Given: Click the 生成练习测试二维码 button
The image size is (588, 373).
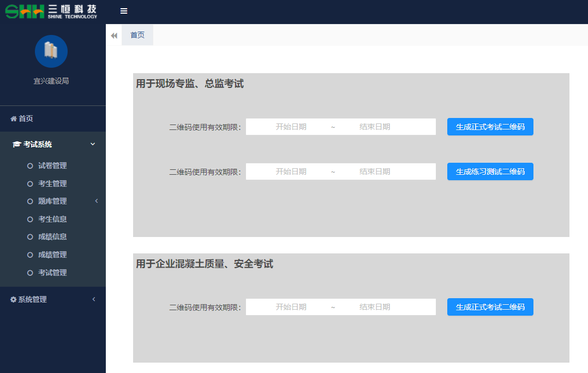Looking at the screenshot, I should 490,171.
